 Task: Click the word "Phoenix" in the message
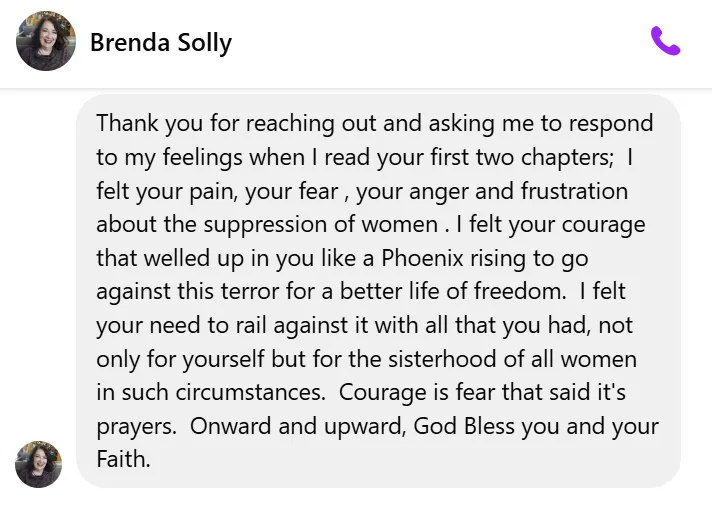coord(419,257)
